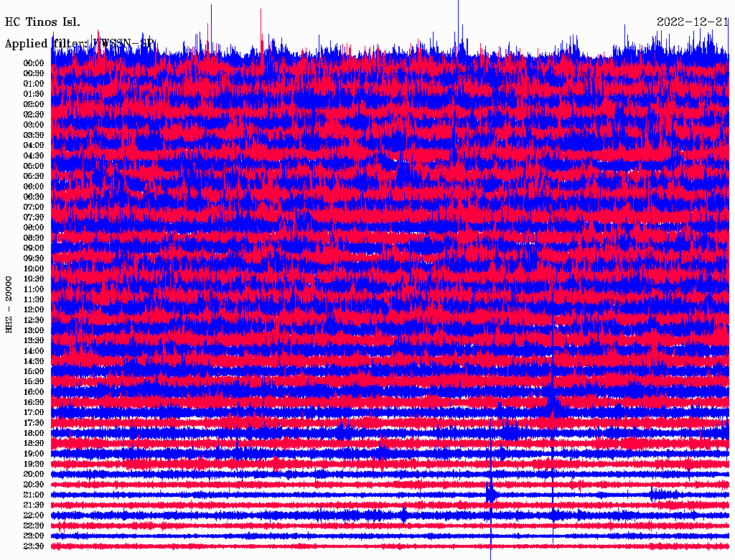Viewport: 735px width, 560px height.
Task: Select the 23:00 time label
Action: [34, 536]
